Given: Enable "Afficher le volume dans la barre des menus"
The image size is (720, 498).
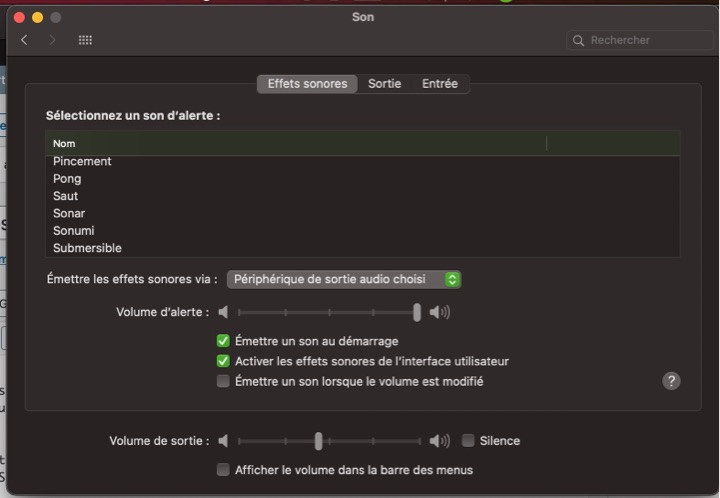Looking at the screenshot, I should (223, 469).
